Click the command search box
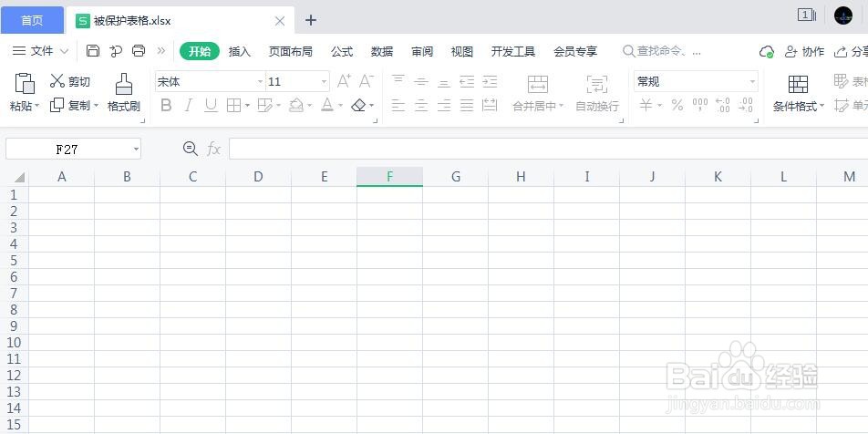Viewport: 868px width, 434px height. point(662,51)
